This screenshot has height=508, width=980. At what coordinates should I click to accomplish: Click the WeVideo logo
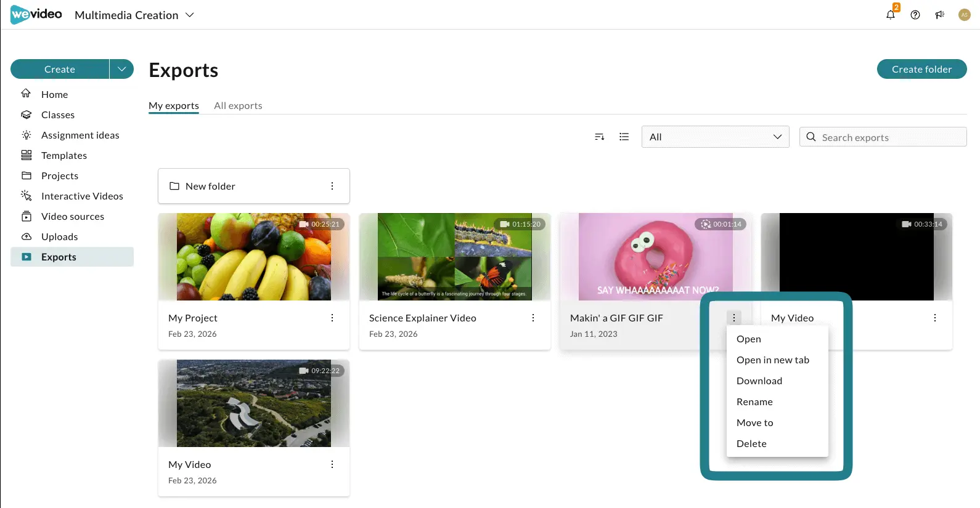pos(36,14)
